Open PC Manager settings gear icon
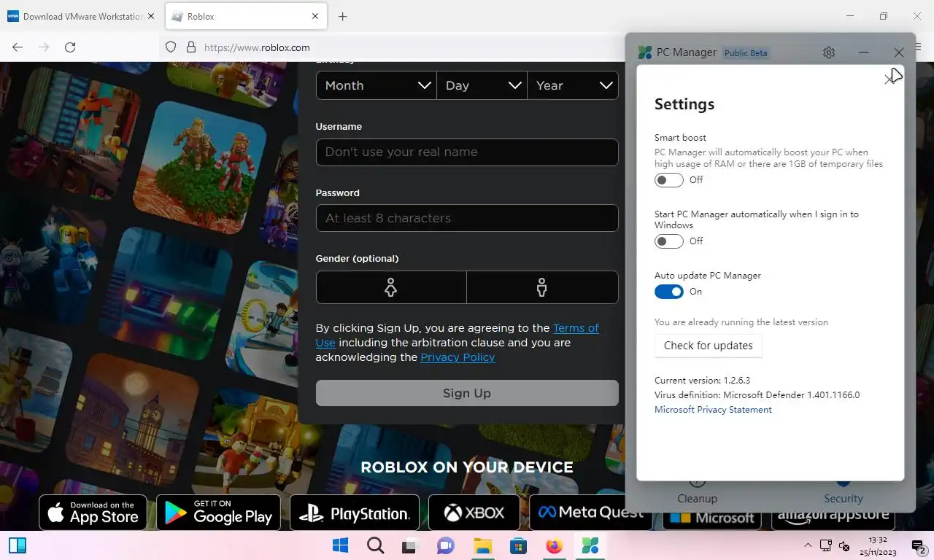Screen dimensions: 934x560 pyautogui.click(x=828, y=52)
